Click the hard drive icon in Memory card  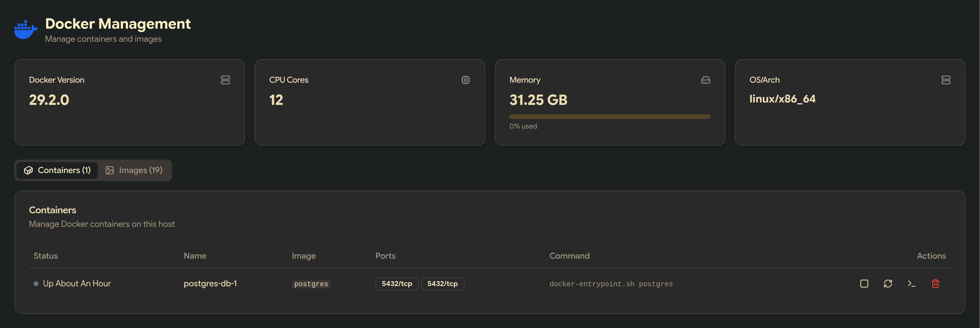tap(705, 80)
